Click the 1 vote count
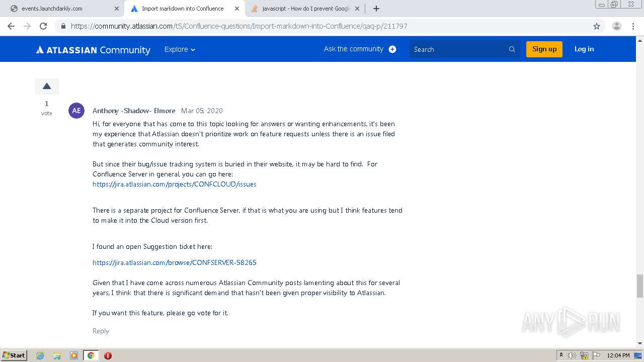The image size is (644, 362). coord(47,104)
